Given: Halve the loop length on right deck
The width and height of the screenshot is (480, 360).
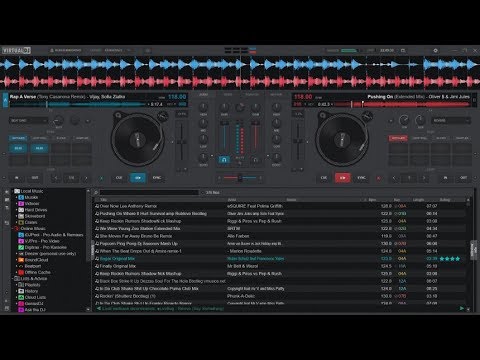Looking at the screenshot, I should [x=394, y=178].
